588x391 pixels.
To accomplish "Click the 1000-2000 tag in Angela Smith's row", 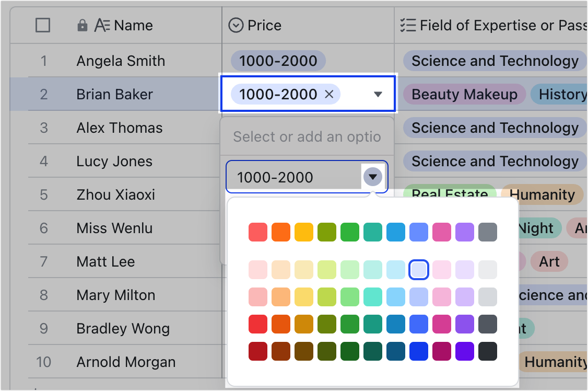I will (x=277, y=61).
